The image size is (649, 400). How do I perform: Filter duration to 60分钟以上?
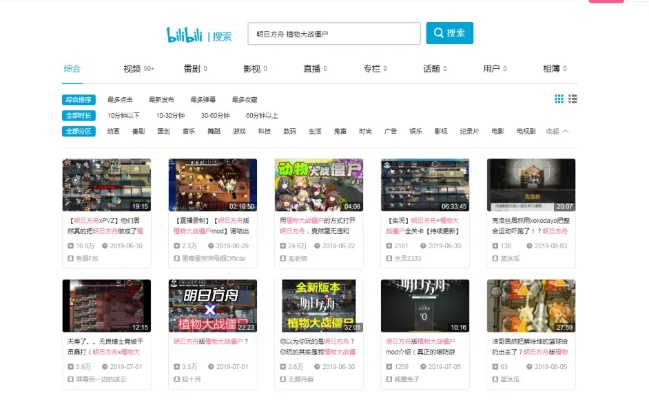click(x=262, y=116)
